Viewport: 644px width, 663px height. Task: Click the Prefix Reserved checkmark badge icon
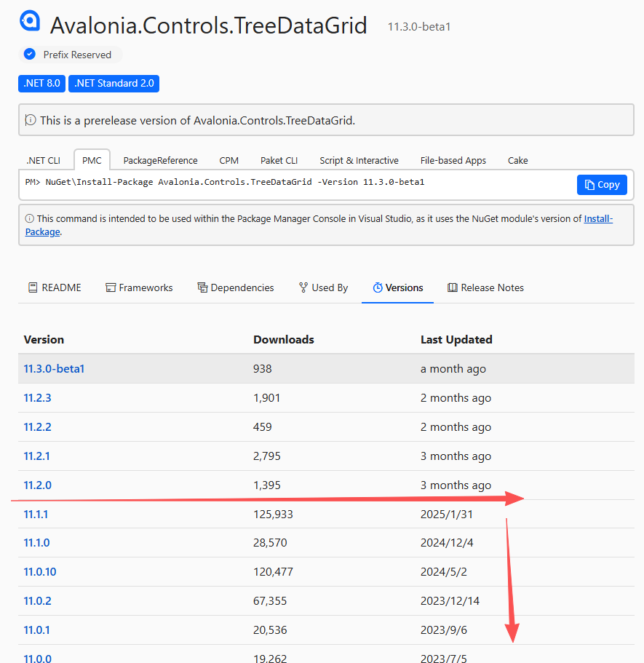coord(30,55)
